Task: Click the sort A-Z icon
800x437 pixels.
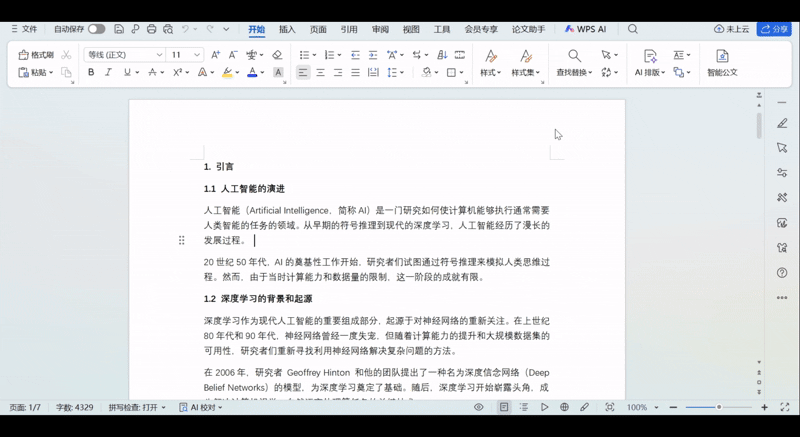Action: 442,55
